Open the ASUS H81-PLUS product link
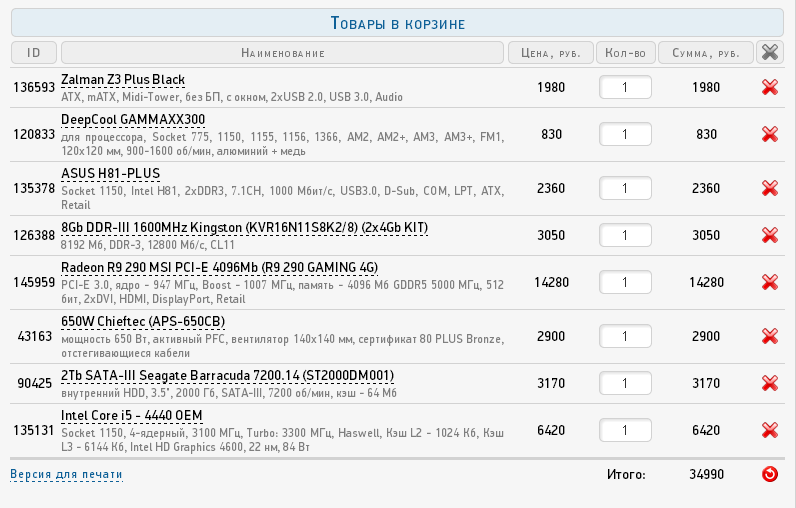Screen dimensions: 796x508 [111, 174]
